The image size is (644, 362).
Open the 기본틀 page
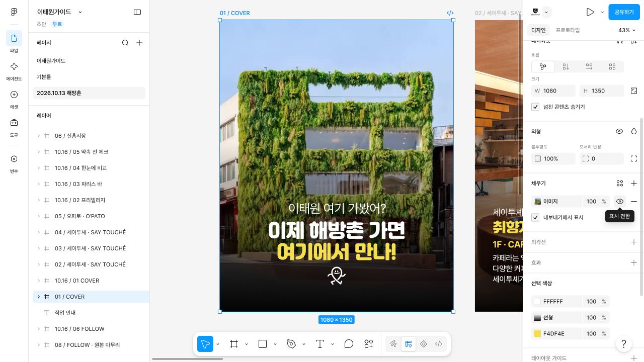[89, 77]
